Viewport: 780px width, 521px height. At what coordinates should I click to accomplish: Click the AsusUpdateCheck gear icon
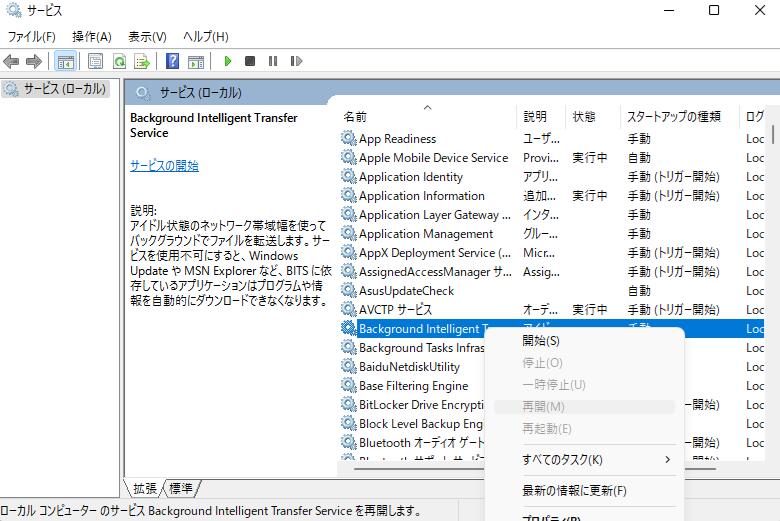coord(349,291)
